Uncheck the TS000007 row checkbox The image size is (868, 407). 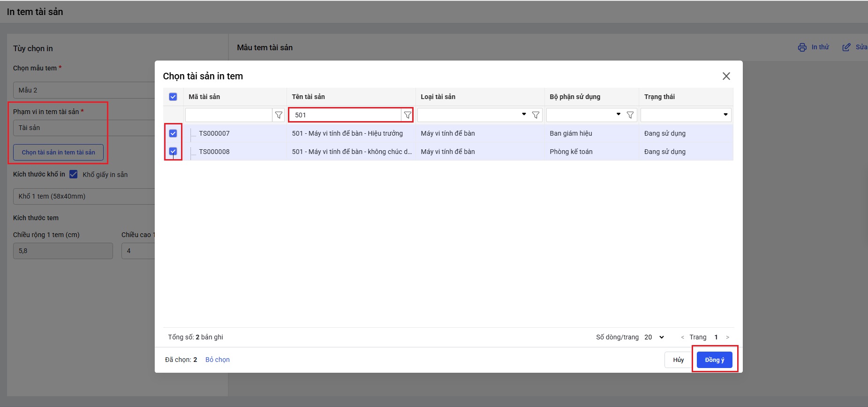tap(173, 133)
